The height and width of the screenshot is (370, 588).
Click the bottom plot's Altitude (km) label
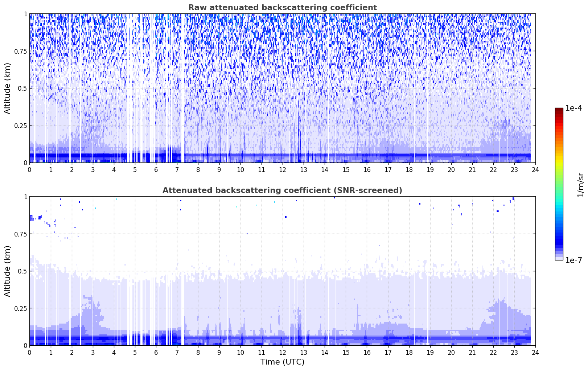(8, 271)
